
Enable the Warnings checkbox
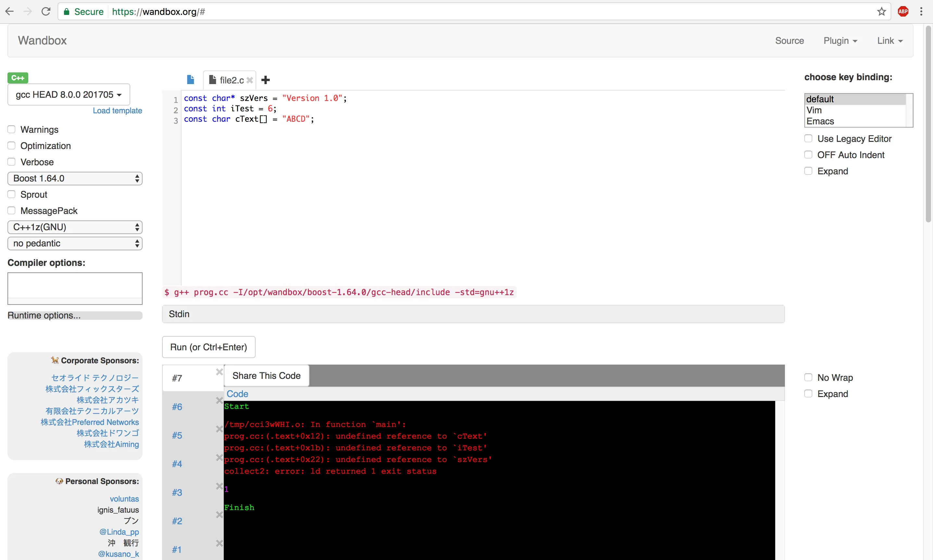(12, 130)
